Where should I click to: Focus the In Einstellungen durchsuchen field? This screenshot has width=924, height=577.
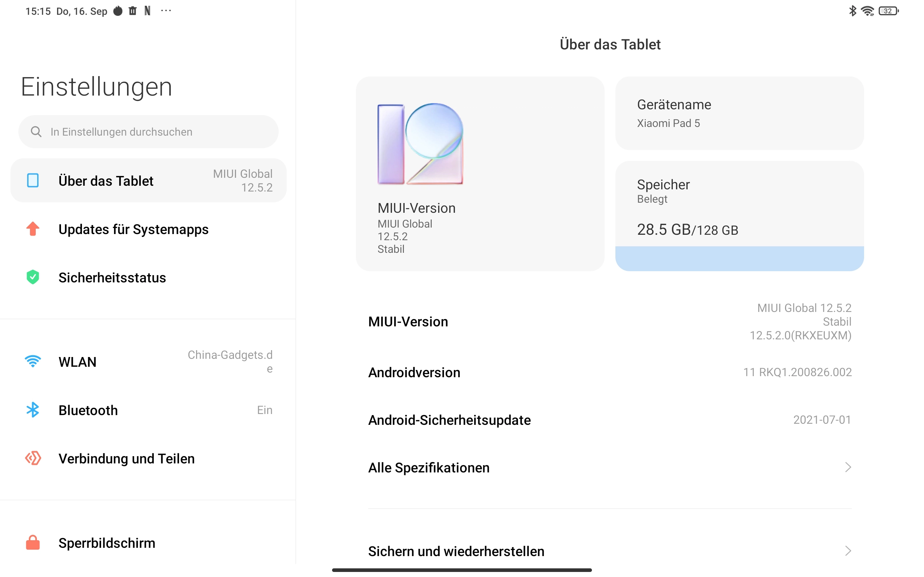148,132
